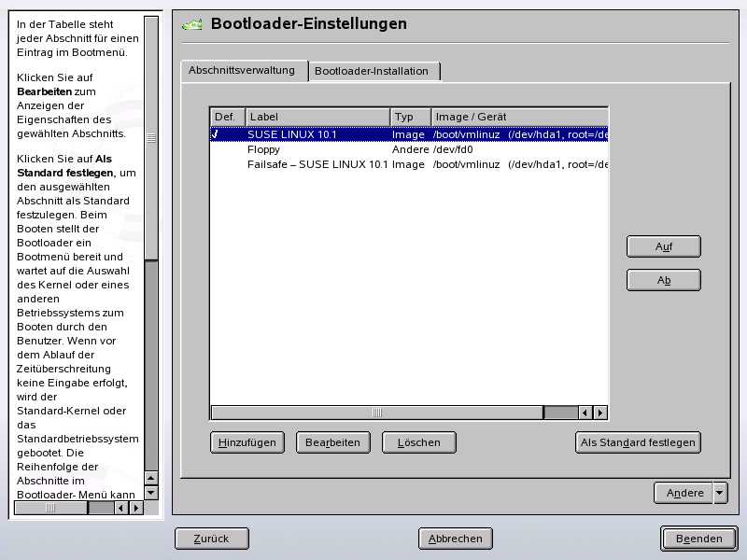Set the entry as default via Als Standard festlegen
747x560 pixels.
(x=638, y=442)
